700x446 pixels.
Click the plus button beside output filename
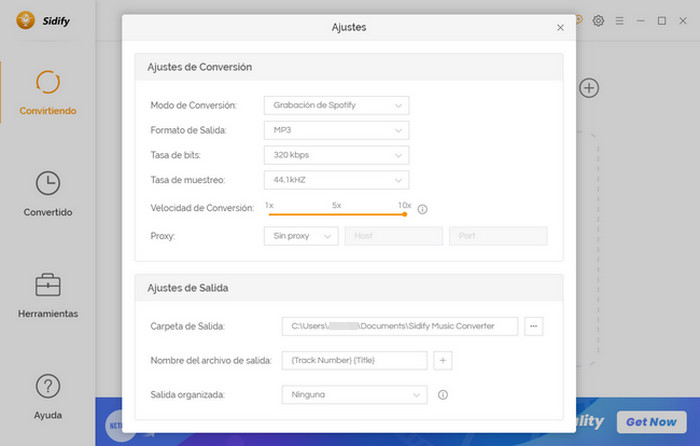[x=443, y=360]
